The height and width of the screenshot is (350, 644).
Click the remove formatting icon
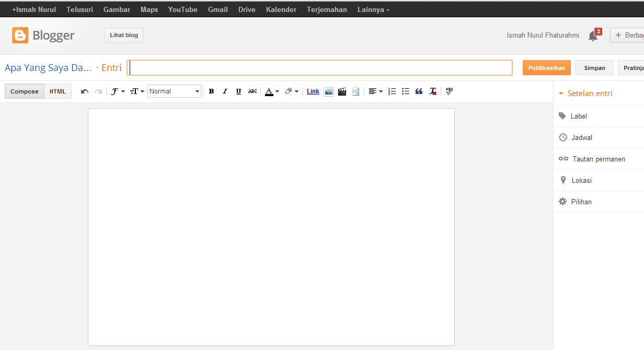pyautogui.click(x=433, y=91)
